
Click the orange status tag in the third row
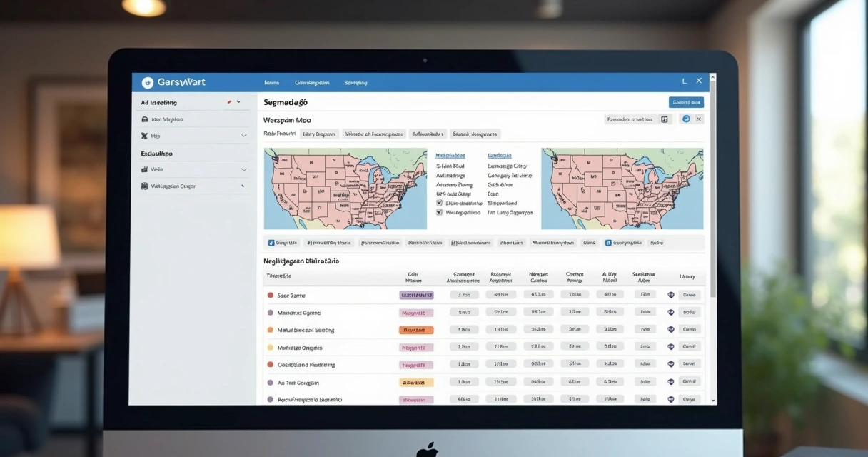(x=416, y=331)
